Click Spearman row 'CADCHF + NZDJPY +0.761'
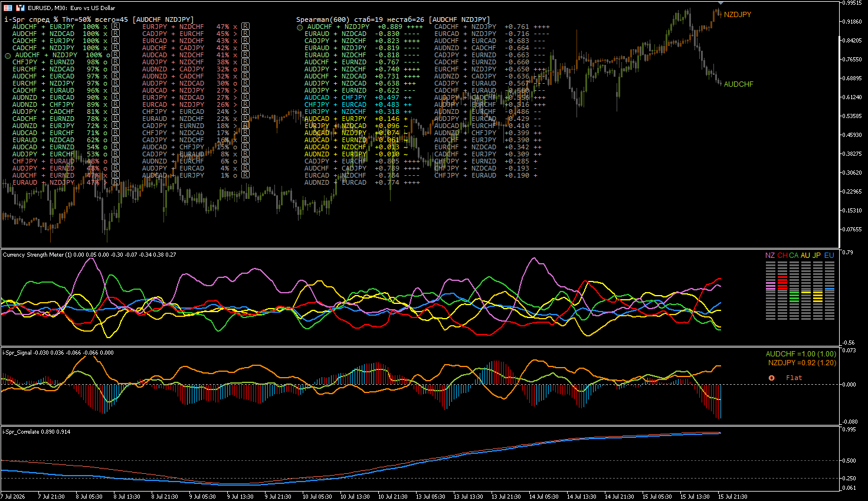 492,27
